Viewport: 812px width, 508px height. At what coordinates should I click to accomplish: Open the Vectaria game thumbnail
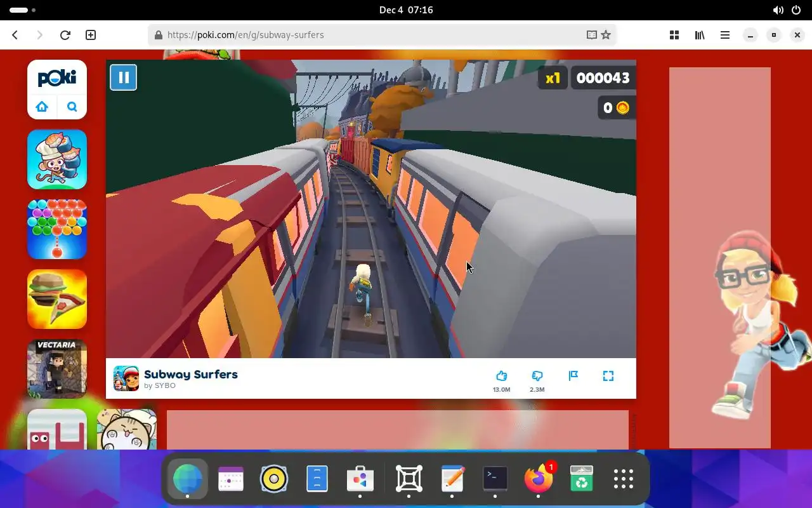pos(57,369)
